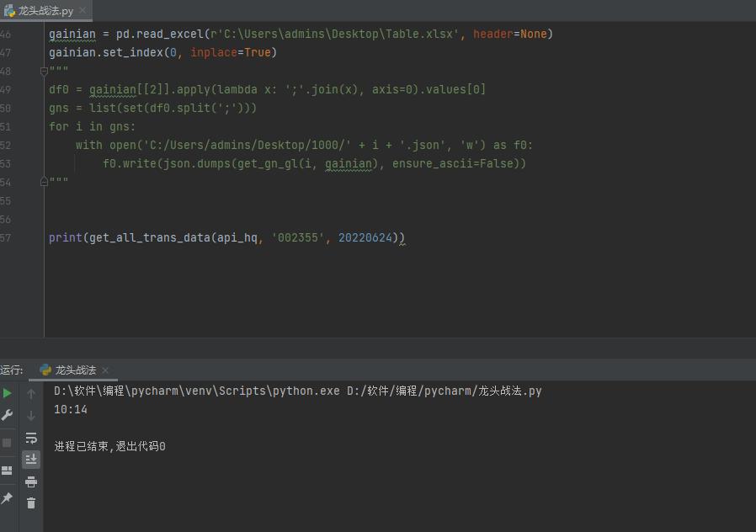Toggle soft-wrap in the console
This screenshot has width=756, height=532.
[x=31, y=438]
